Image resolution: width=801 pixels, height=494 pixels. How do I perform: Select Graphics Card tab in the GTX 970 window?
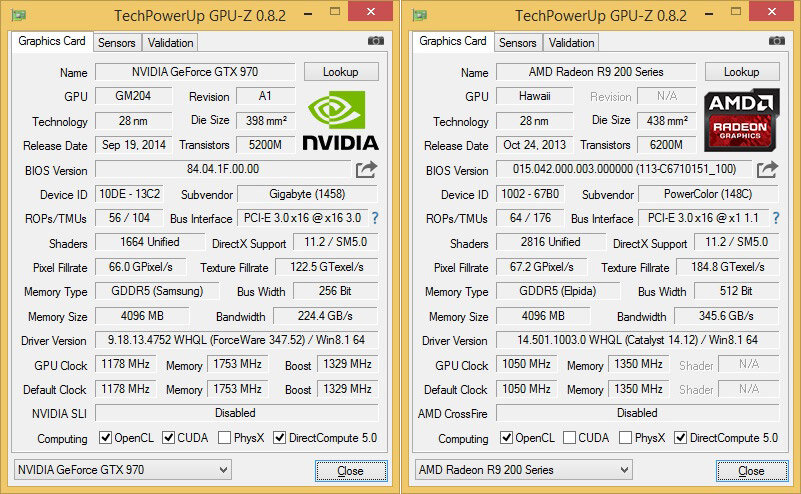click(x=52, y=41)
